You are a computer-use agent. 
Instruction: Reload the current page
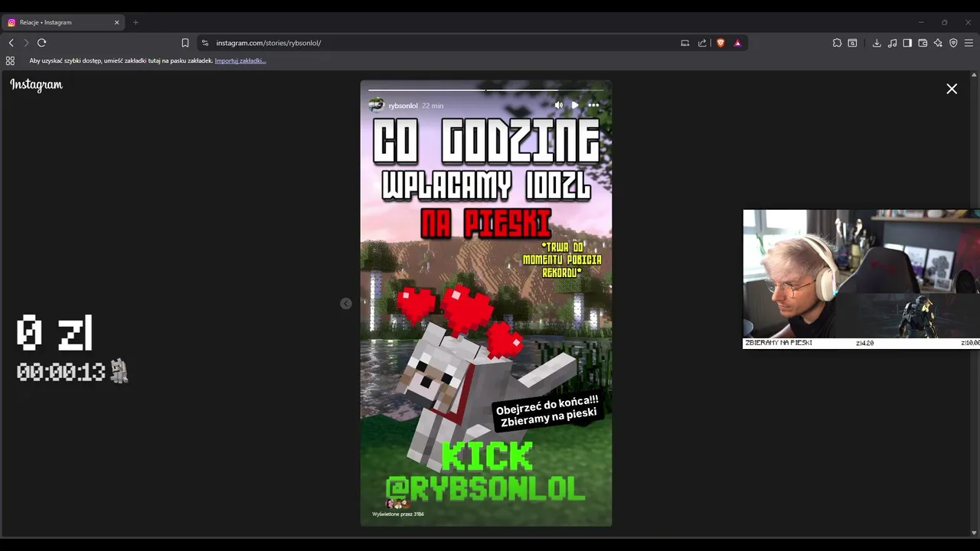pos(42,43)
